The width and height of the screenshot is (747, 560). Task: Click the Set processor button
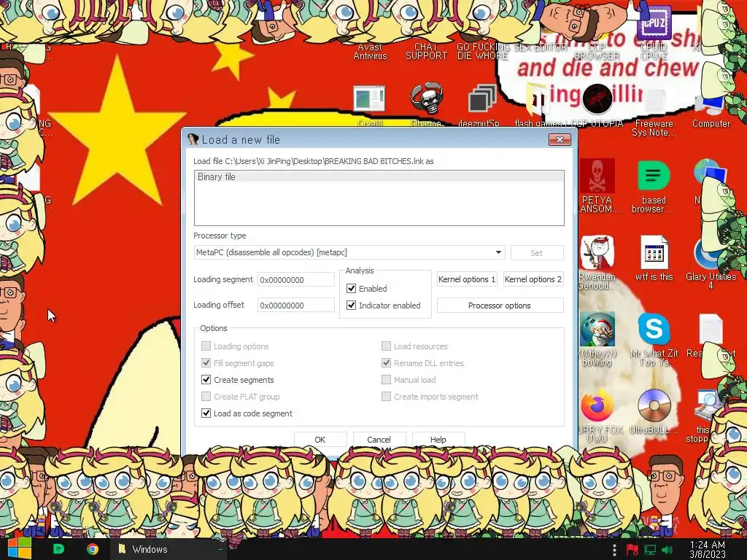(537, 253)
